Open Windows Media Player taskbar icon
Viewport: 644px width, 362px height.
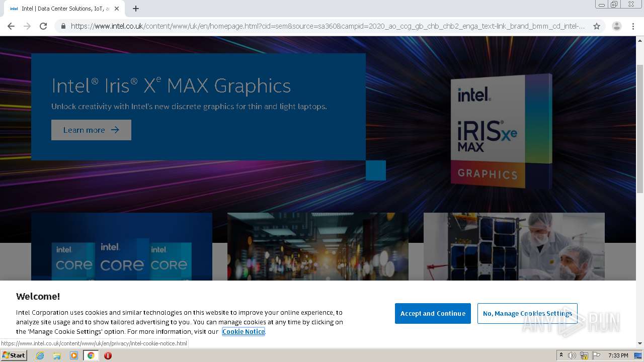[74, 355]
